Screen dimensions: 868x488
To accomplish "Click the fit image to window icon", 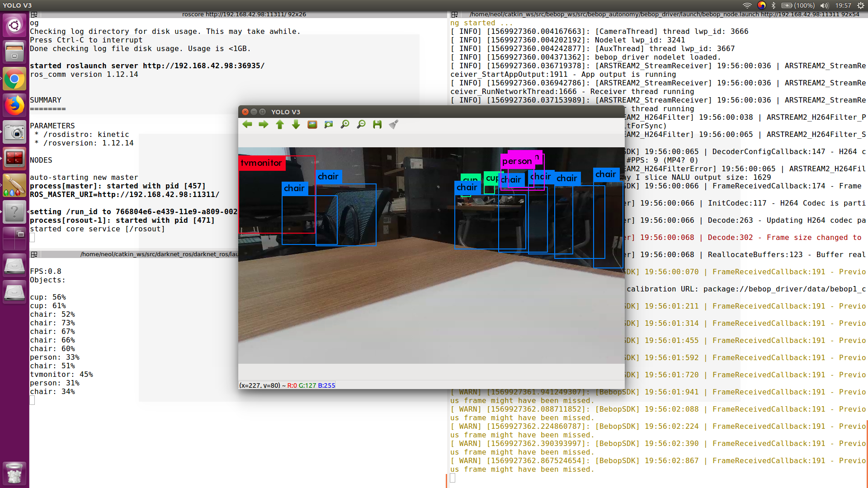I will (x=328, y=124).
